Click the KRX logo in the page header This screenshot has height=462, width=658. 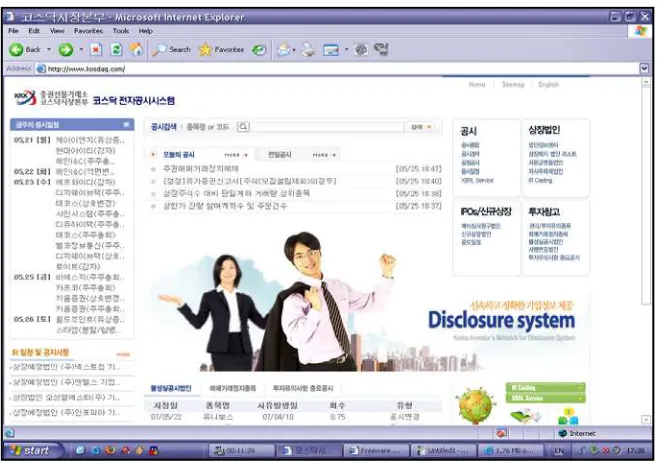pyautogui.click(x=25, y=98)
